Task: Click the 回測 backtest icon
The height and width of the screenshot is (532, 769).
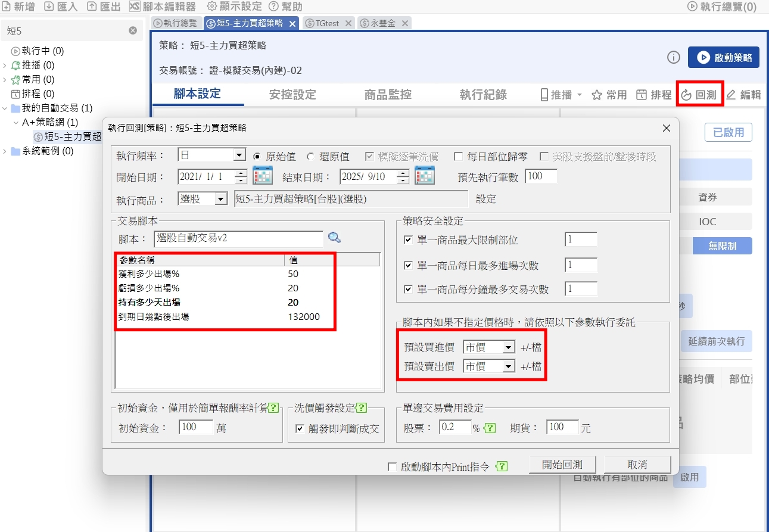Action: point(686,95)
